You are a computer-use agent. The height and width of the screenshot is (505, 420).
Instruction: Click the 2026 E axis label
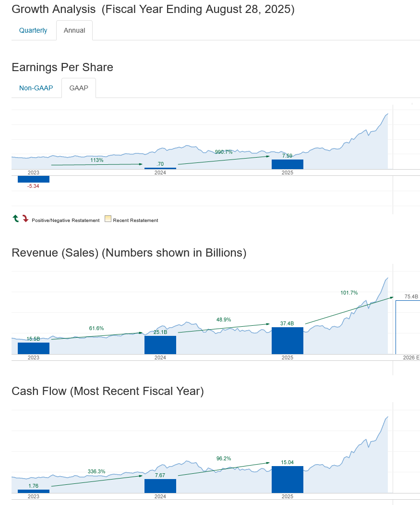tap(411, 357)
